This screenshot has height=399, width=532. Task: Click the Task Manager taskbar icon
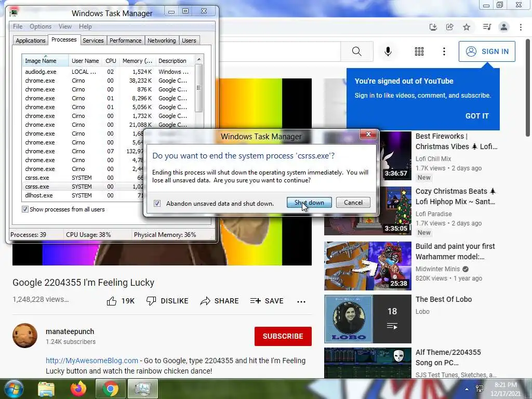(x=143, y=389)
